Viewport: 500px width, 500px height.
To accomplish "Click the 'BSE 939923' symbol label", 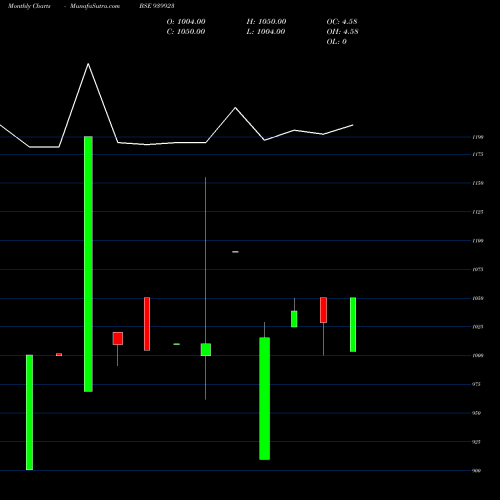I will (157, 6).
